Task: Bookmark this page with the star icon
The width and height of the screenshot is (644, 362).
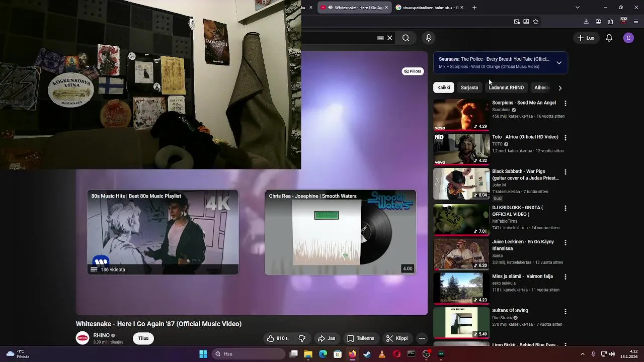Action: point(535,22)
